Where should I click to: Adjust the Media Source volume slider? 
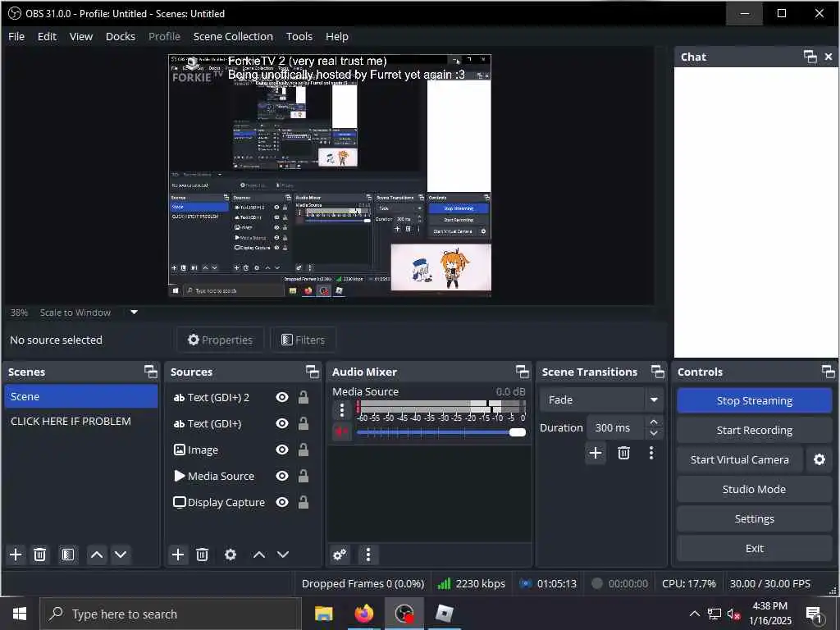coord(441,432)
